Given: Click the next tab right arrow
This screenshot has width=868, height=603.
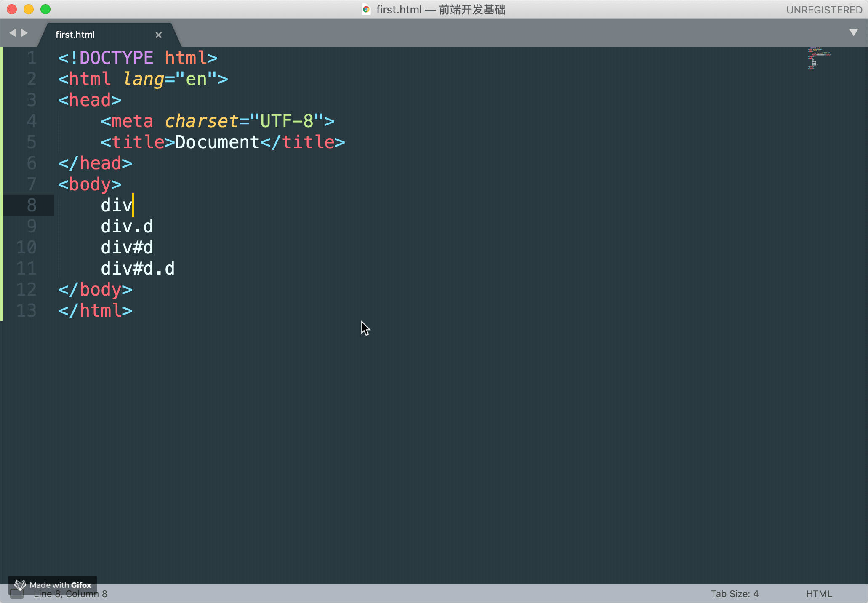Looking at the screenshot, I should pyautogui.click(x=24, y=33).
